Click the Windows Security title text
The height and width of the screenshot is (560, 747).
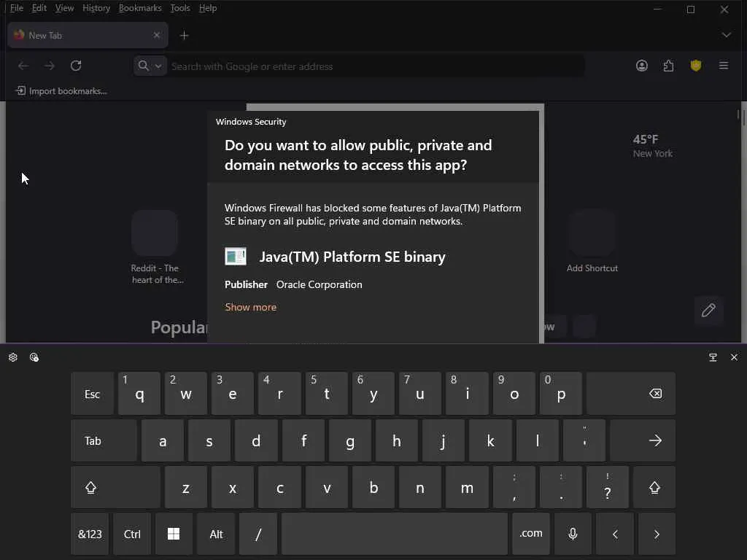click(x=251, y=122)
